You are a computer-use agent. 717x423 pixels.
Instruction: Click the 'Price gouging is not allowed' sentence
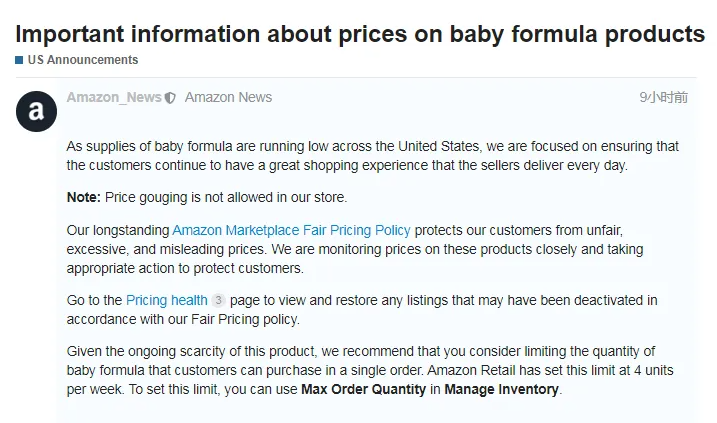click(226, 198)
